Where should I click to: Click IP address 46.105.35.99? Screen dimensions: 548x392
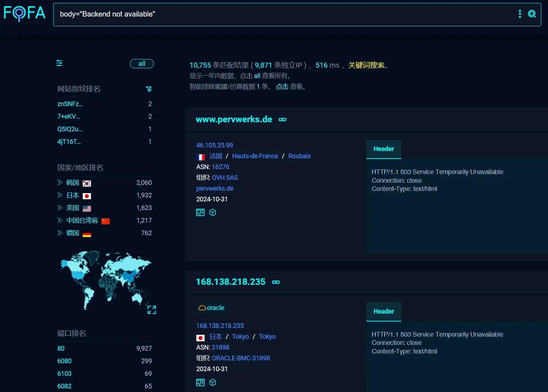click(214, 145)
